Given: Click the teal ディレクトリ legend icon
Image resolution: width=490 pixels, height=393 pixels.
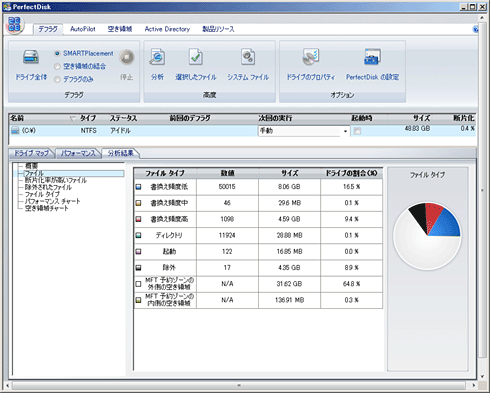Looking at the screenshot, I should tap(139, 235).
